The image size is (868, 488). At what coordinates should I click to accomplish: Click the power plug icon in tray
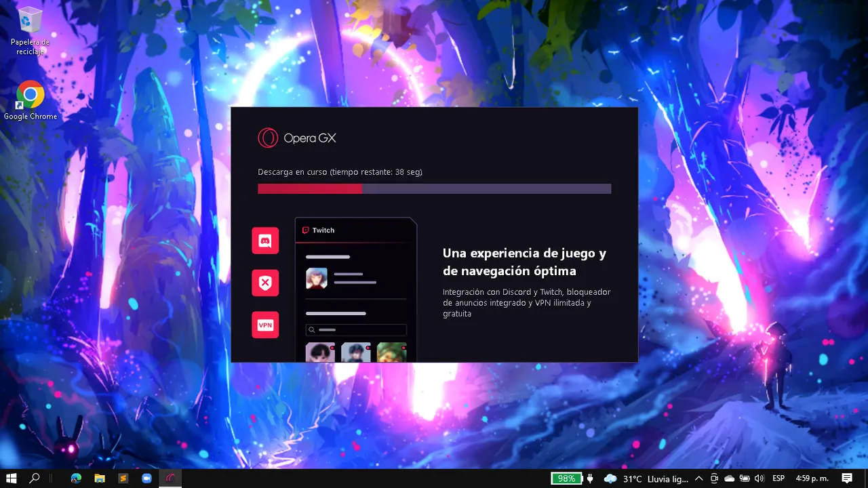click(590, 479)
